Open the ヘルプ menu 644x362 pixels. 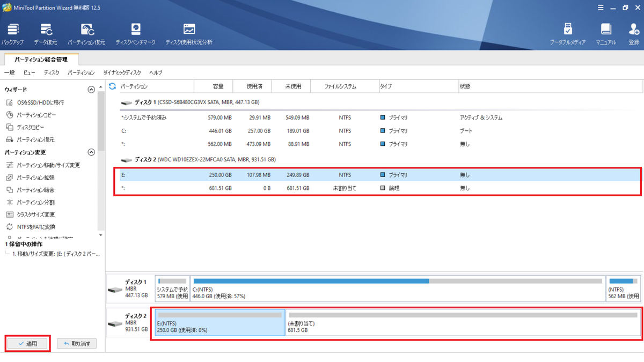[x=156, y=72]
